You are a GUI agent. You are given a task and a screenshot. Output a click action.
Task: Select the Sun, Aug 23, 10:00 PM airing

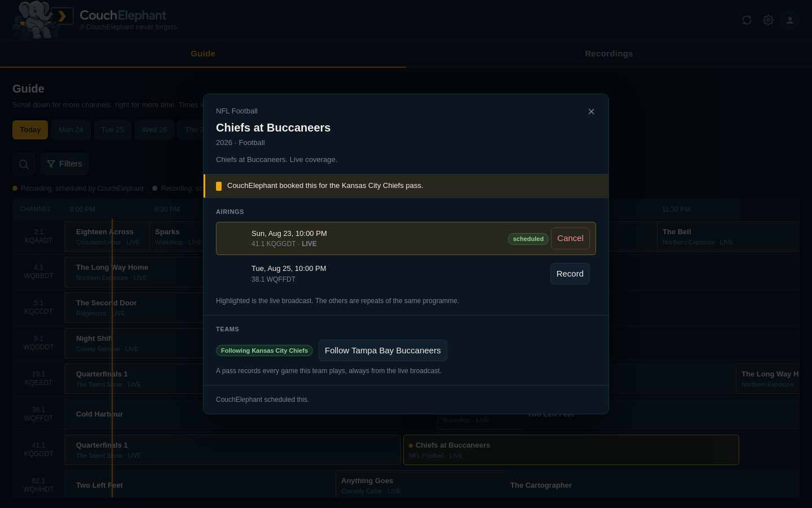[406, 238]
